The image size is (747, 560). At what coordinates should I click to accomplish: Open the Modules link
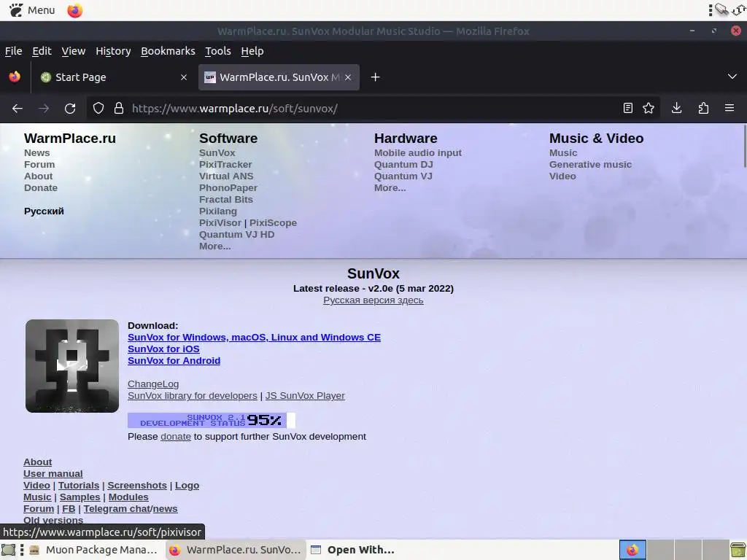(x=128, y=497)
